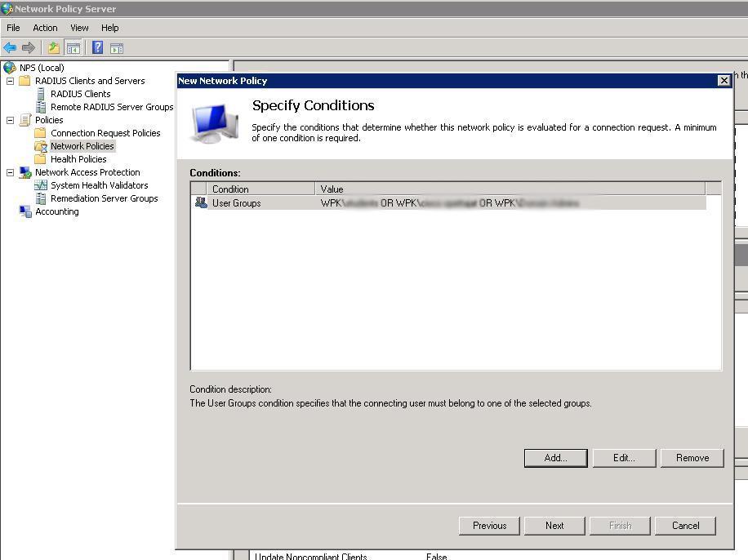The width and height of the screenshot is (748, 560).
Task: Select Remediation Server Groups
Action: (104, 198)
